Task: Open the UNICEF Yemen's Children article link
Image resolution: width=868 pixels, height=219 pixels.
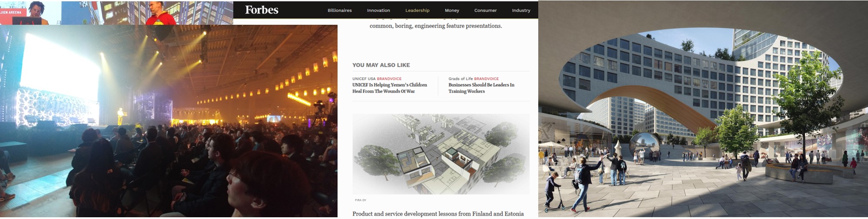Action: tap(389, 88)
